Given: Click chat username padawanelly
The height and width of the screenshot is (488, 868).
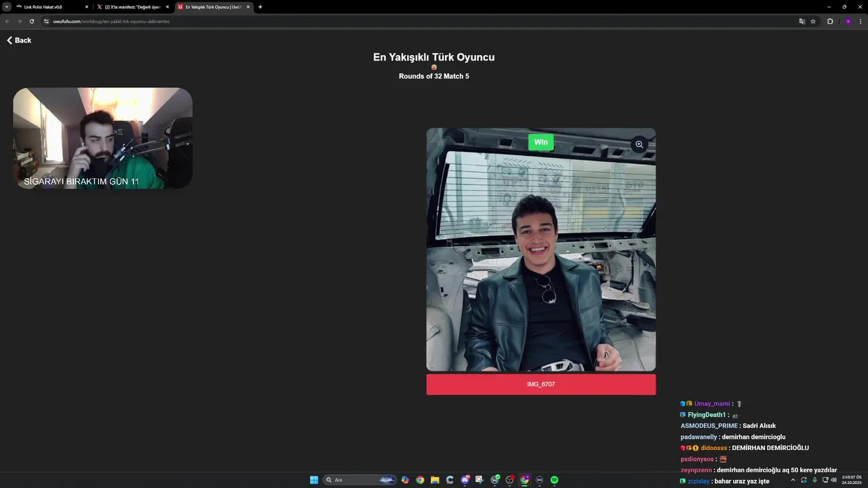Looking at the screenshot, I should tap(698, 437).
